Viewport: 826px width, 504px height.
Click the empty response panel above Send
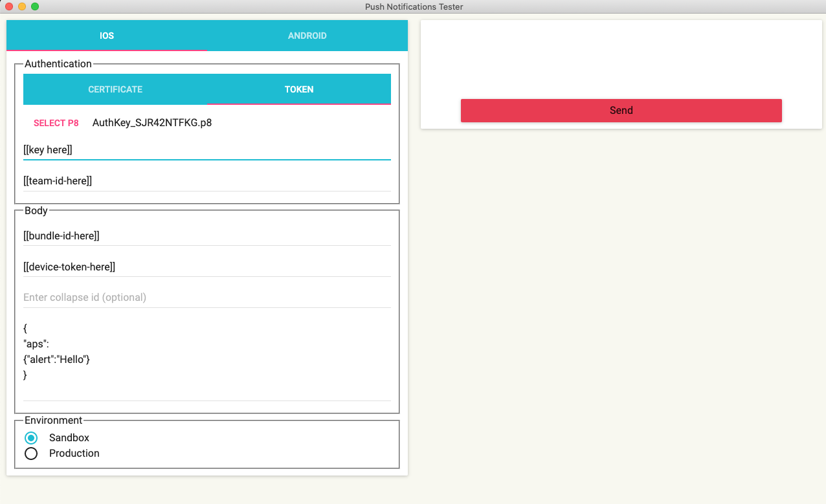pos(621,60)
